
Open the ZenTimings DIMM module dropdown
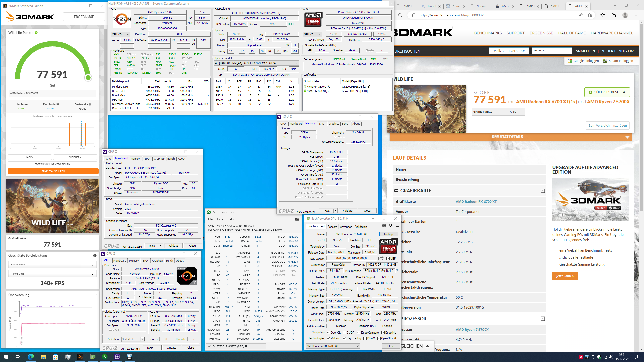click(x=236, y=346)
